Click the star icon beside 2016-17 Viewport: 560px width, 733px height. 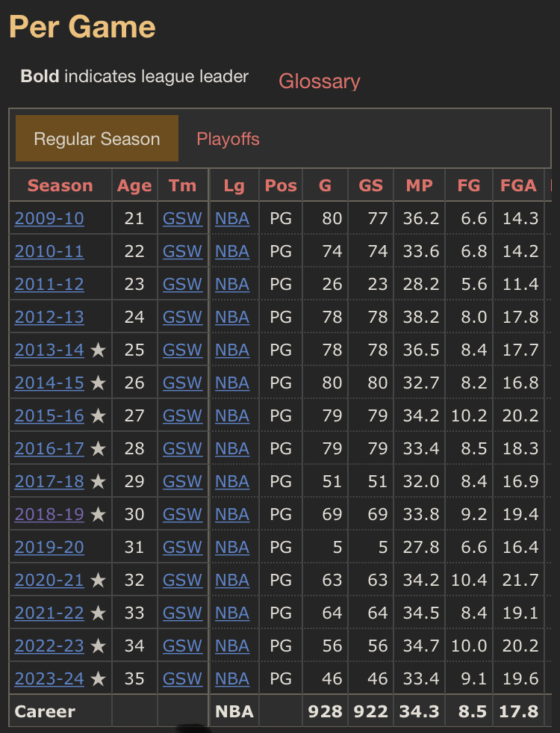[x=98, y=449]
